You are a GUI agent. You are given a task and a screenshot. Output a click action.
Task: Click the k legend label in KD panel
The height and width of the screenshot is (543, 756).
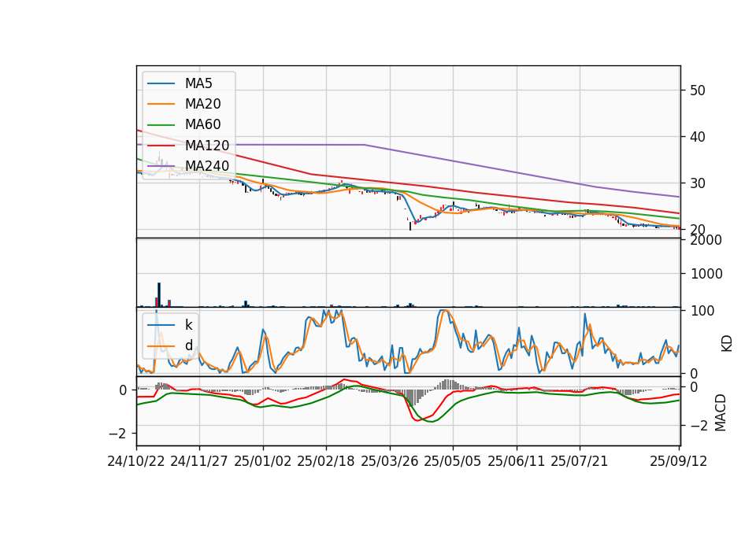tap(188, 325)
